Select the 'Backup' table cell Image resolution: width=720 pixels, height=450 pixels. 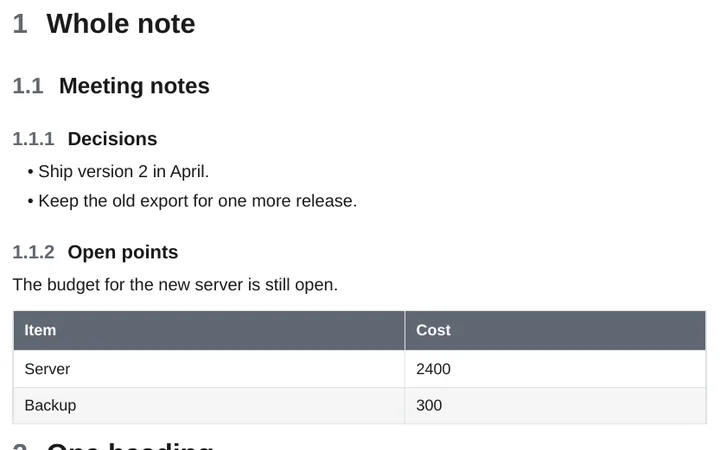point(209,405)
